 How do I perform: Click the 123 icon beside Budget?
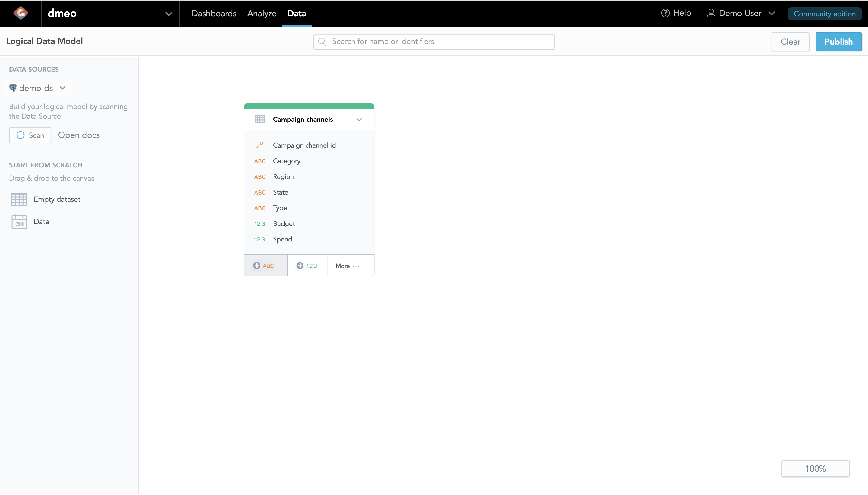click(259, 224)
